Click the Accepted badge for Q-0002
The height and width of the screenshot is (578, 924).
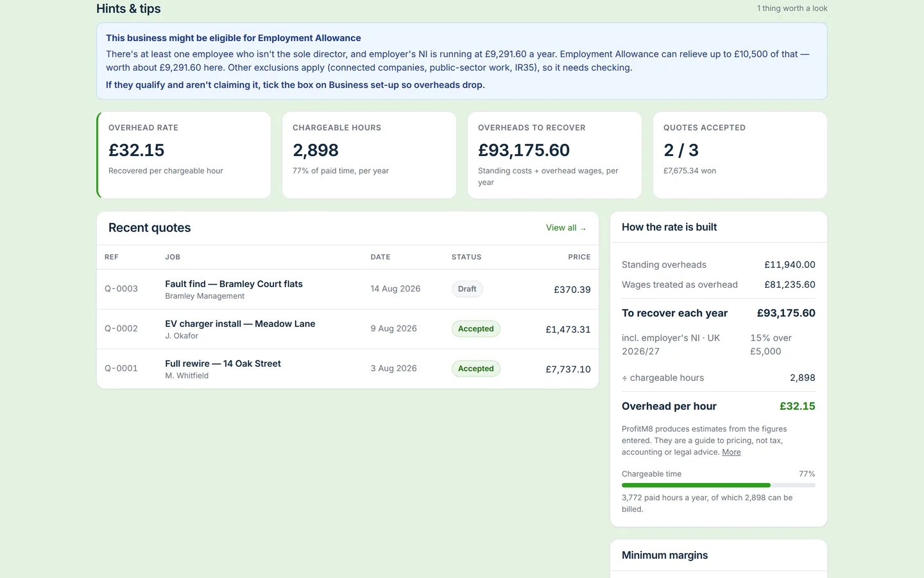475,329
